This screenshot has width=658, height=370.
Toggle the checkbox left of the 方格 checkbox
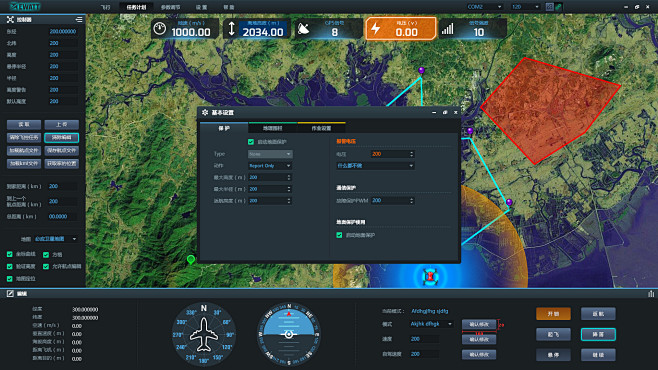[x=10, y=254]
